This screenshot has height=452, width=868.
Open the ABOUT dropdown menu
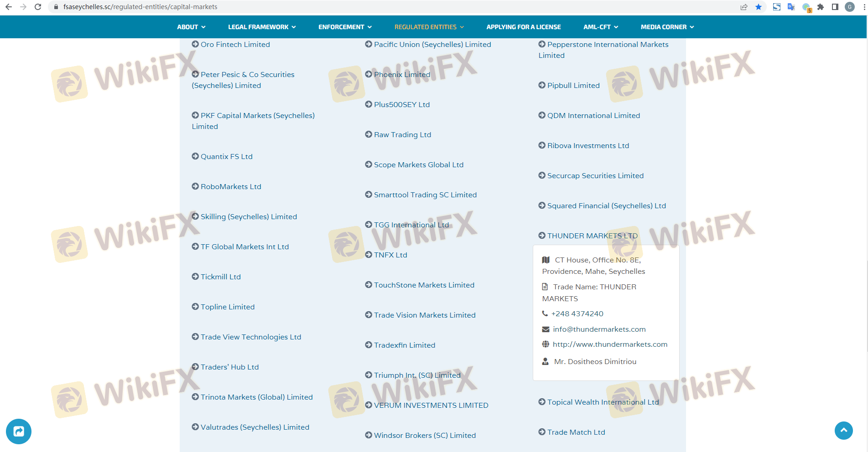(x=191, y=27)
